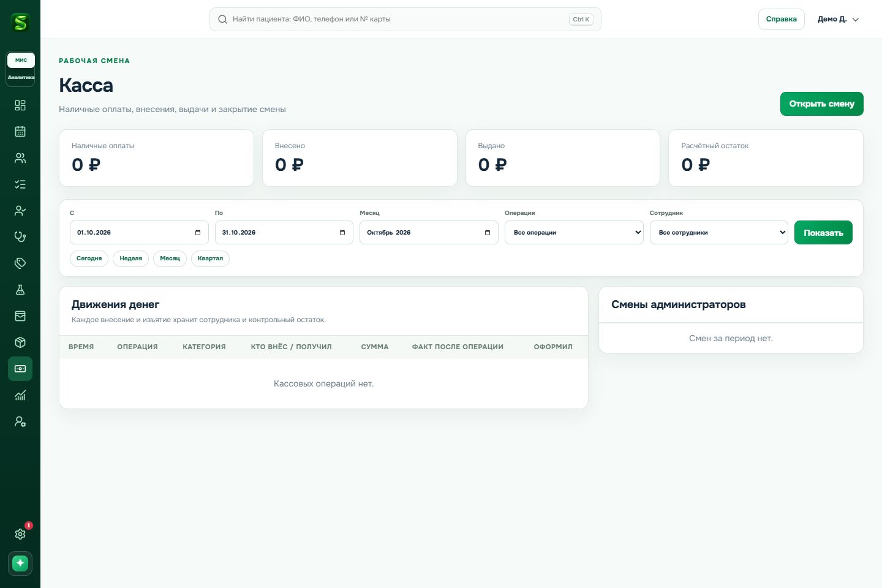Focus the patient search field
882x588 pixels.
(x=405, y=19)
